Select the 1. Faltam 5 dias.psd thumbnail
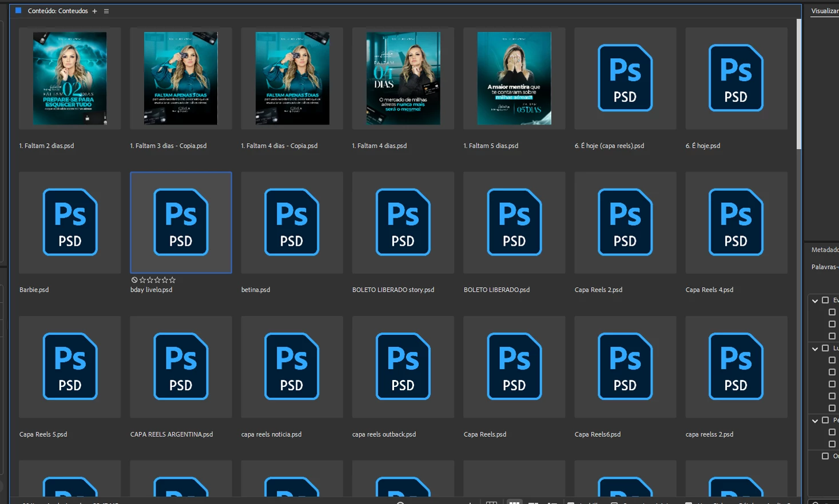The height and width of the screenshot is (504, 839). click(514, 78)
